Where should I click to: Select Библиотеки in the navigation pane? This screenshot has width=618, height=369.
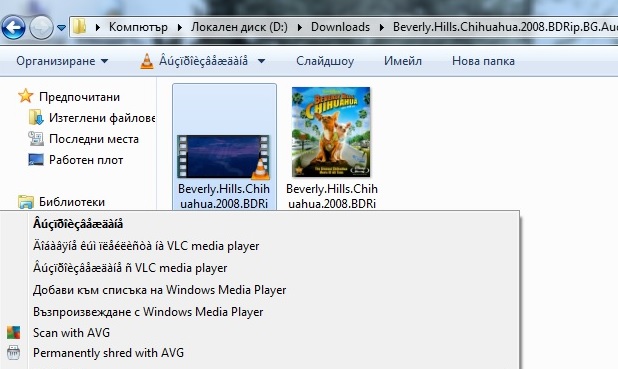click(72, 202)
